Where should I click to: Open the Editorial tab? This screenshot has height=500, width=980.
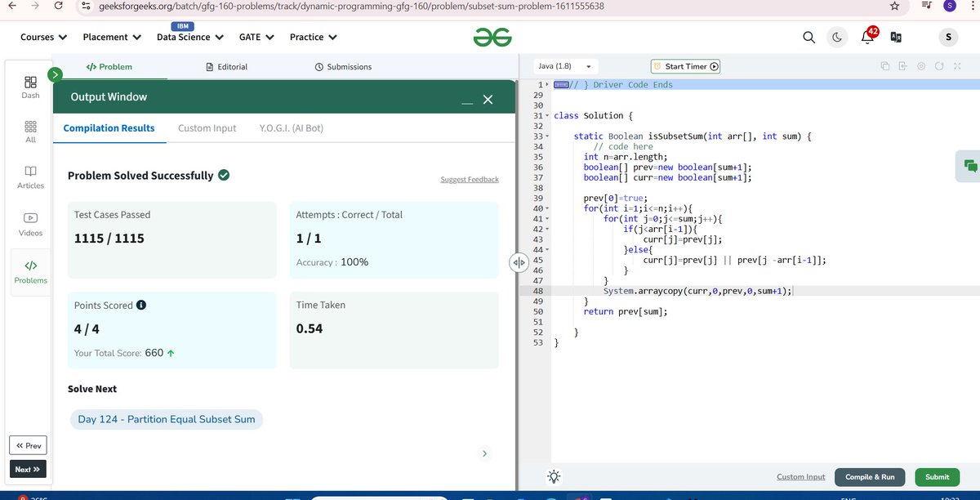(x=226, y=66)
